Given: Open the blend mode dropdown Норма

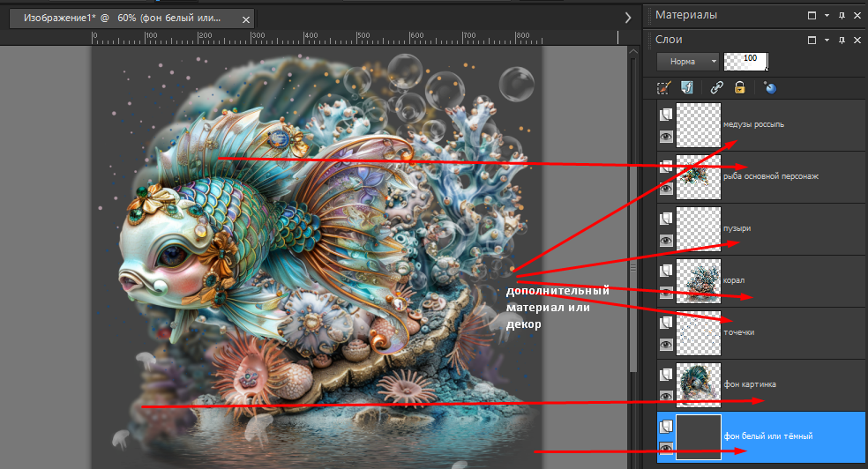Looking at the screenshot, I should (688, 62).
